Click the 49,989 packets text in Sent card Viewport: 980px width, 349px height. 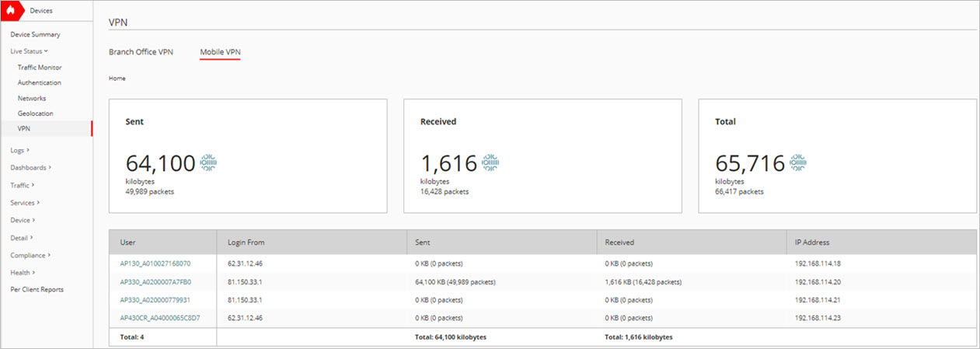pos(149,191)
